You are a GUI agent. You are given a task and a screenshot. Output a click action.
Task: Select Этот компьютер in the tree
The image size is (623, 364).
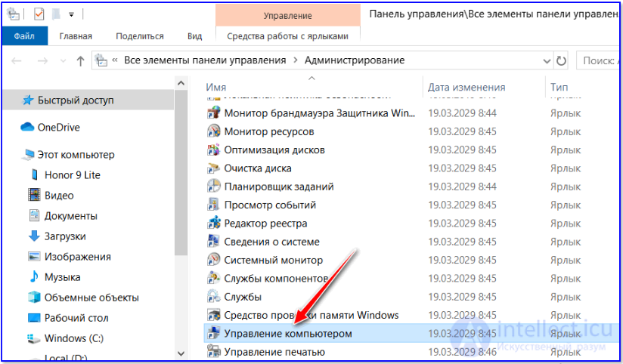76,155
